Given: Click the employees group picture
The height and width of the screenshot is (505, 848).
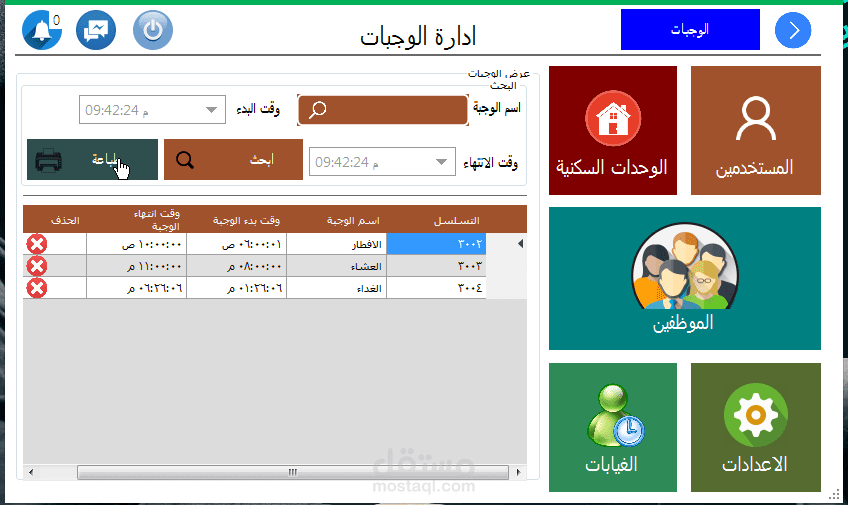Looking at the screenshot, I should pyautogui.click(x=685, y=266).
